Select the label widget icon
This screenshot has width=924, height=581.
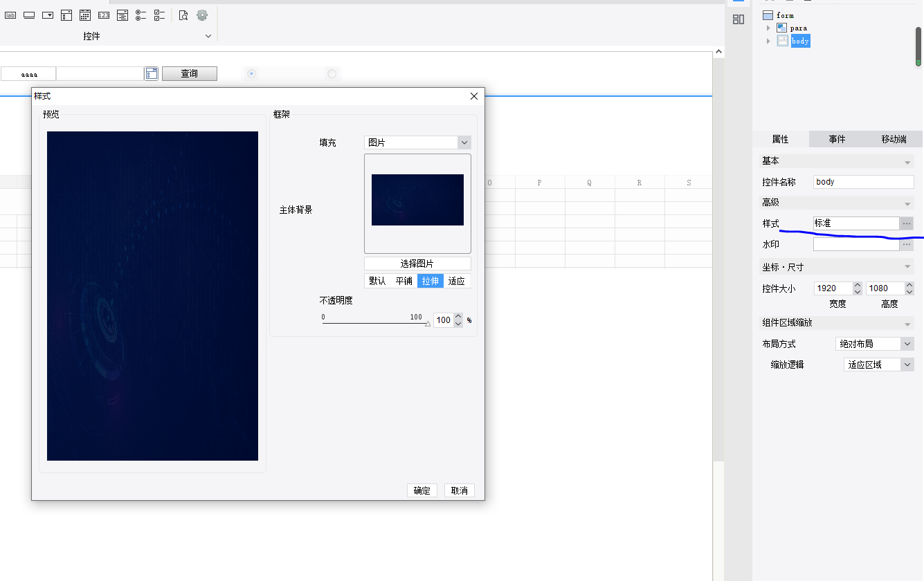[10, 15]
